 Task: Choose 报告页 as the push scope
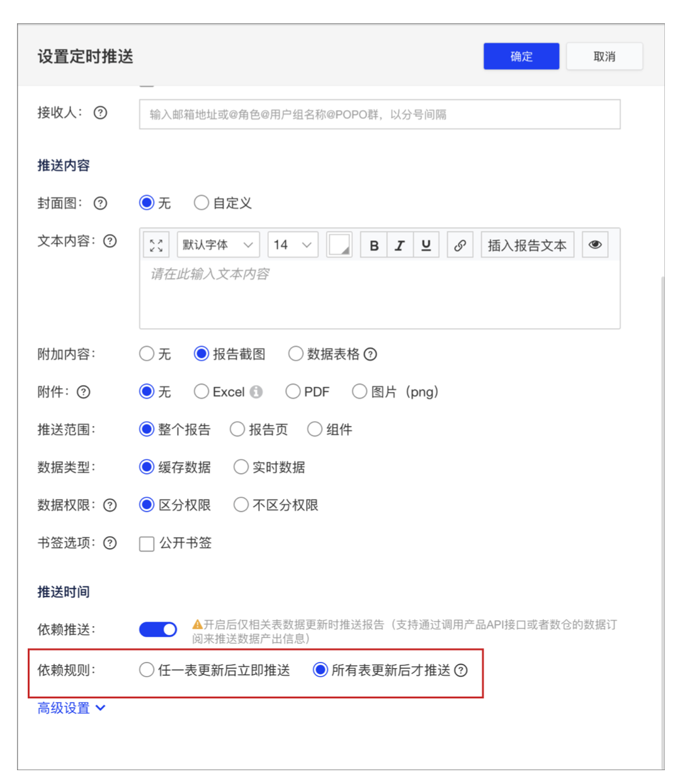237,429
